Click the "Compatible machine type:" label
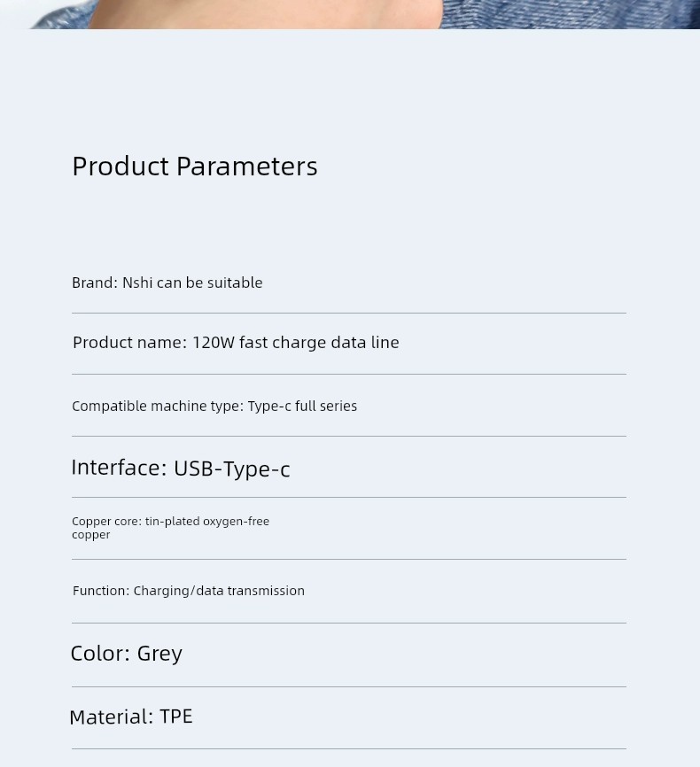 [x=157, y=406]
